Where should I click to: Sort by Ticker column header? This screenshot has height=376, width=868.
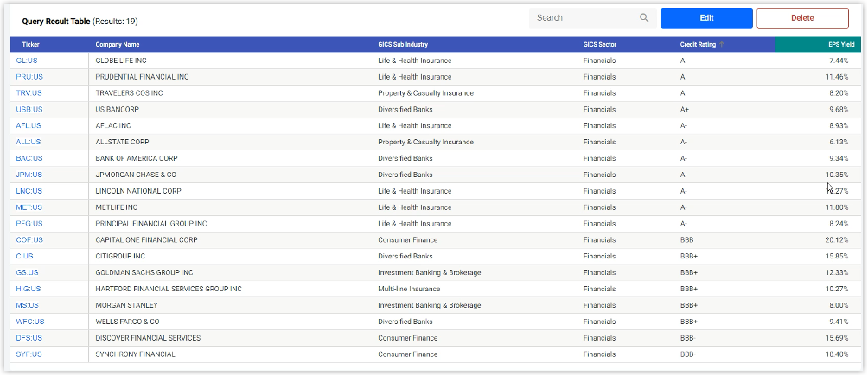click(x=31, y=45)
